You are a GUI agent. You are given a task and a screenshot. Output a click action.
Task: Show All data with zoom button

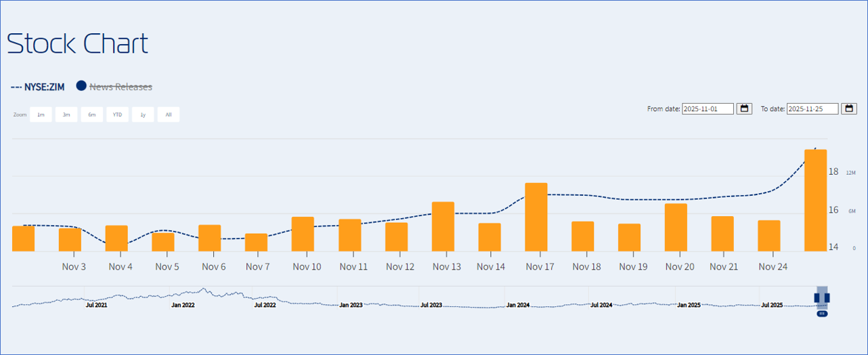click(x=169, y=114)
